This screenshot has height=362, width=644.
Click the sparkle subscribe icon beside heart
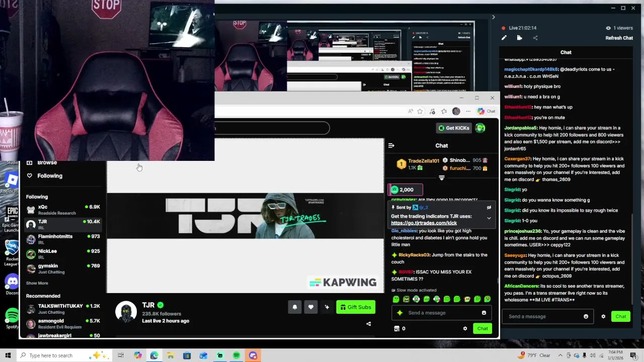point(327,307)
